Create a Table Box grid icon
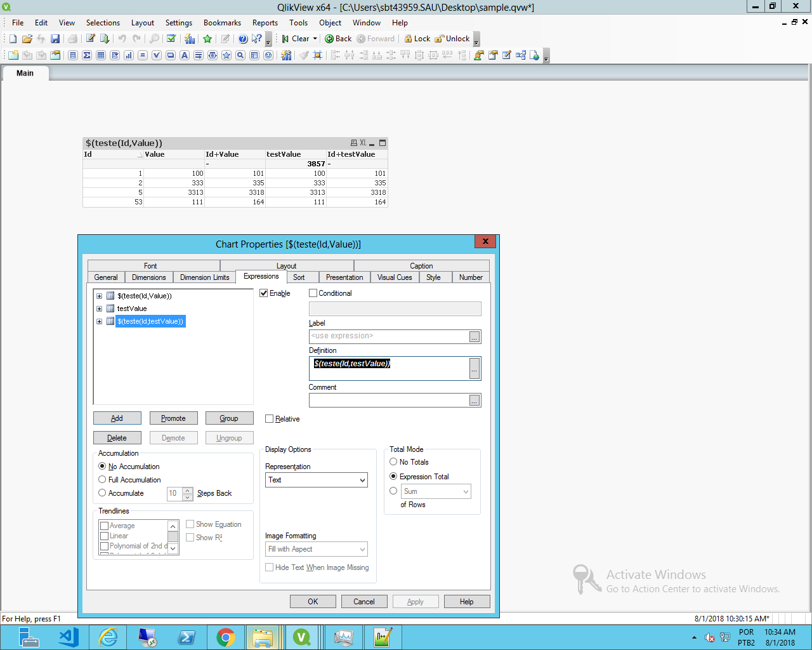Image resolution: width=812 pixels, height=650 pixels. [x=101, y=55]
